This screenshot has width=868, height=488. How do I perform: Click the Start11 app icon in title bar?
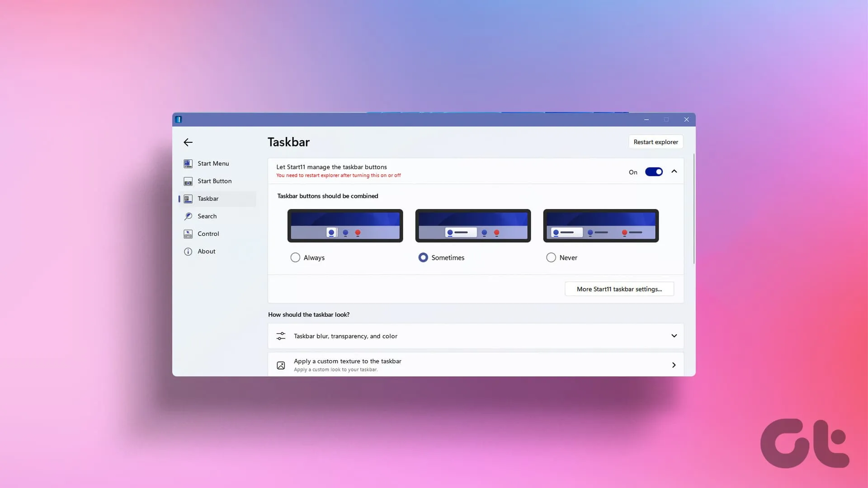click(x=179, y=119)
